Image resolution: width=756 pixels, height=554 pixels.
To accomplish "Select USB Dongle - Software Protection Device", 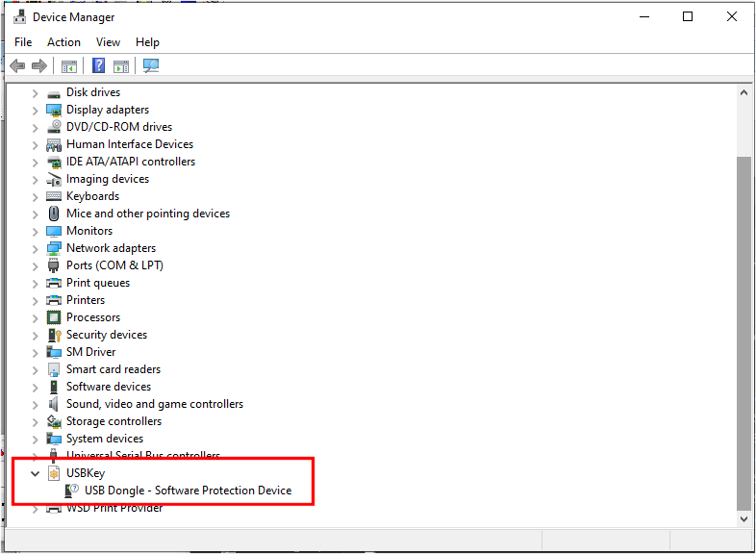I will point(188,491).
